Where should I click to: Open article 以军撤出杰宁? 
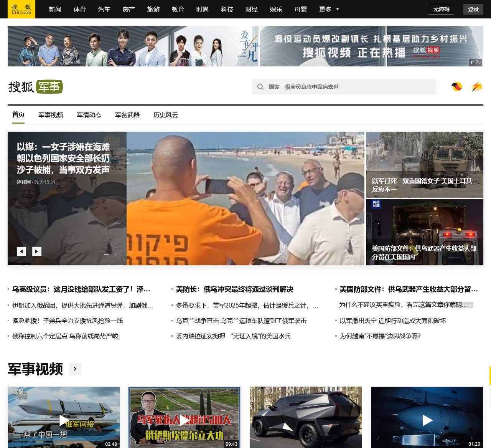tap(393, 321)
